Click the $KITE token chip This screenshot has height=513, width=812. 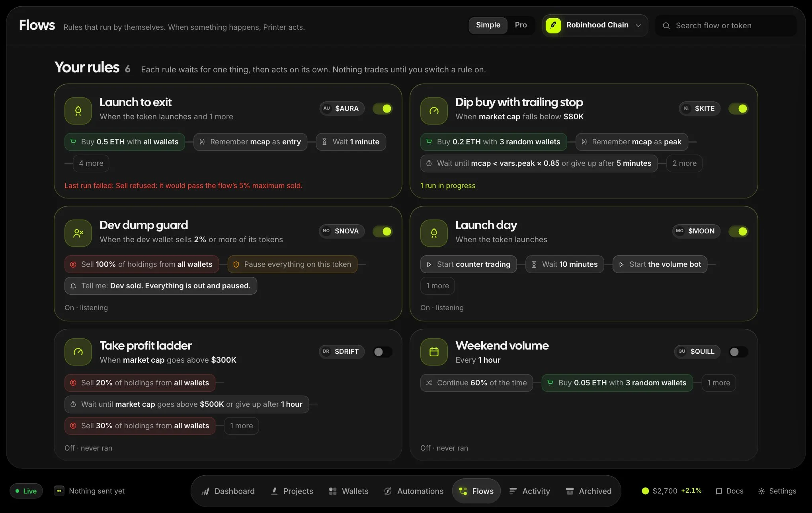(699, 109)
